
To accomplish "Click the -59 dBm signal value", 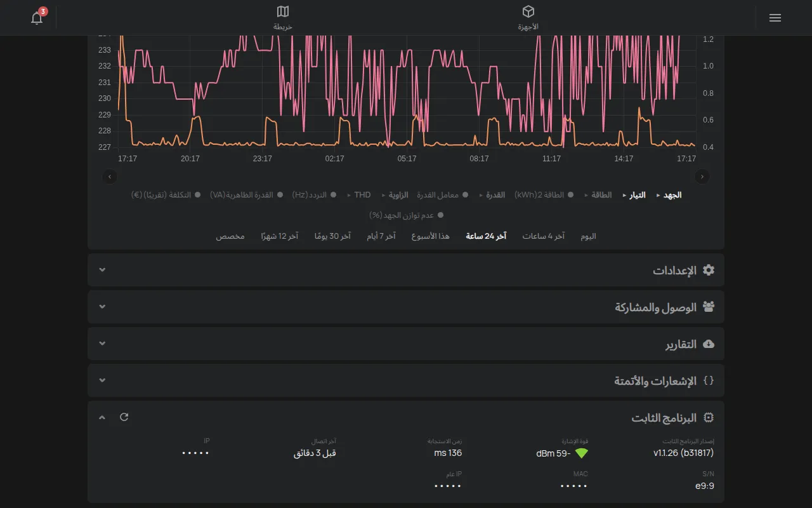I will 554,453.
